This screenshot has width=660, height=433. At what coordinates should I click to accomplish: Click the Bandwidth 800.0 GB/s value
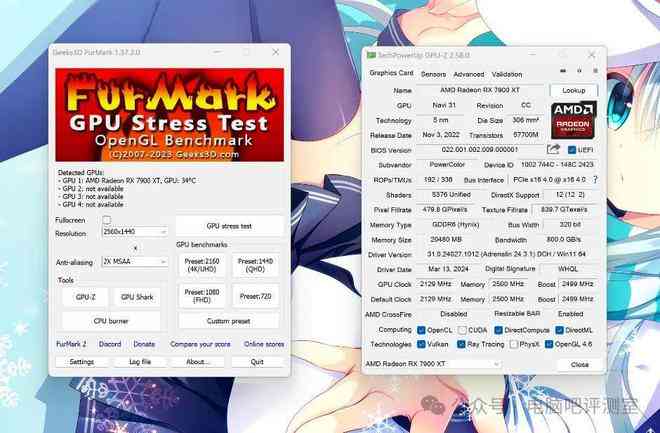(564, 239)
